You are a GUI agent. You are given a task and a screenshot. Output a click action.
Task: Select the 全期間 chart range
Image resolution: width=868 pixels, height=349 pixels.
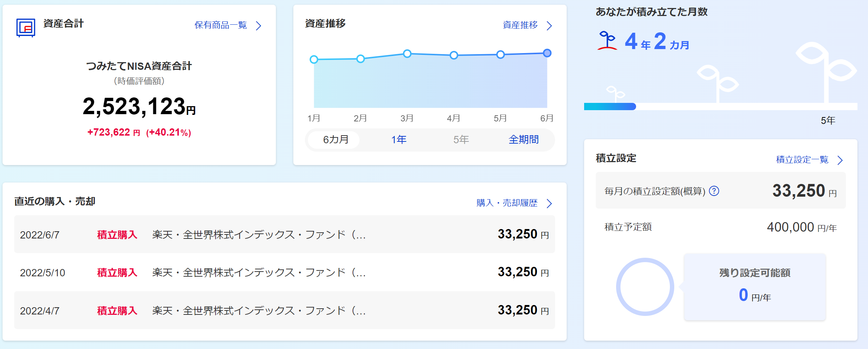(523, 140)
